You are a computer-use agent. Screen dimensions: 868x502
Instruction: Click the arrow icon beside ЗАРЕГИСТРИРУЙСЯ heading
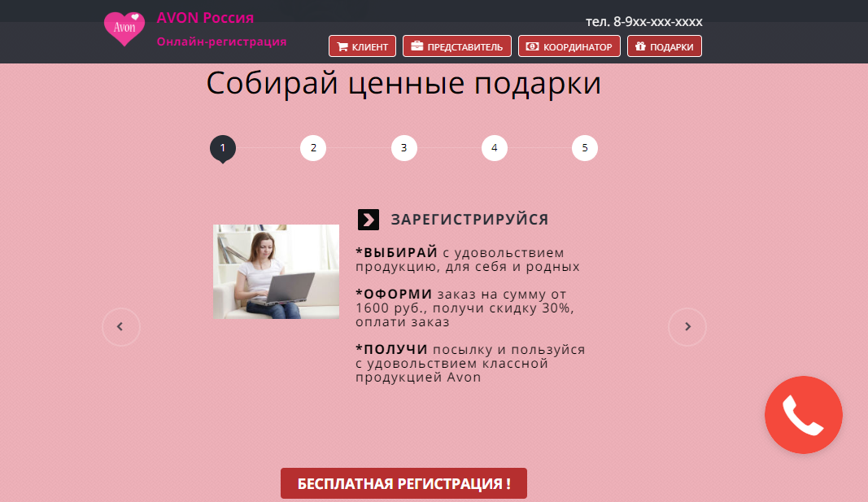tap(369, 219)
